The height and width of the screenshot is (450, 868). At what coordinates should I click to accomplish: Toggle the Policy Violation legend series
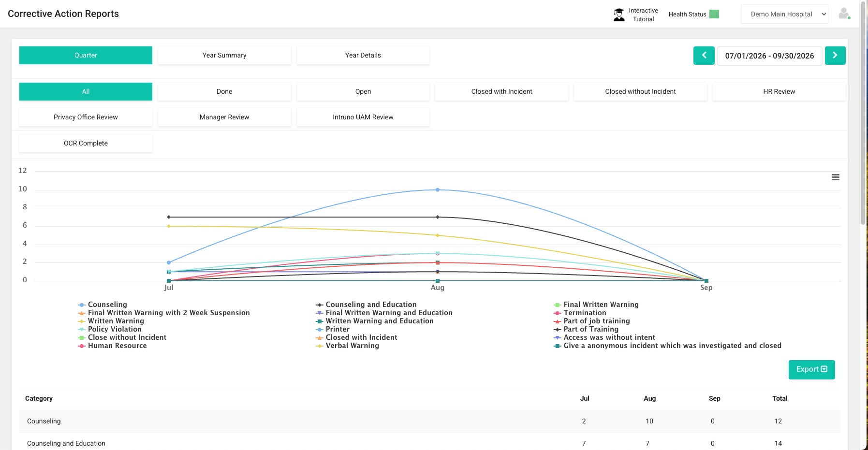tap(110, 329)
